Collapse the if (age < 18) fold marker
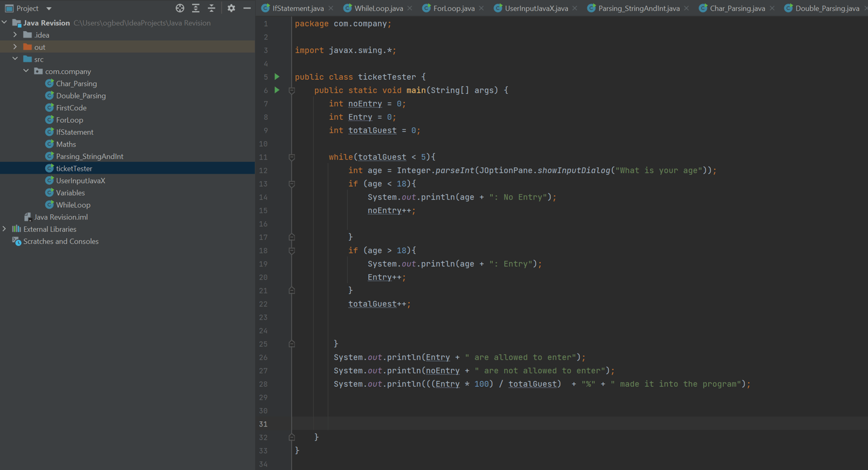Image resolution: width=868 pixels, height=470 pixels. coord(292,184)
